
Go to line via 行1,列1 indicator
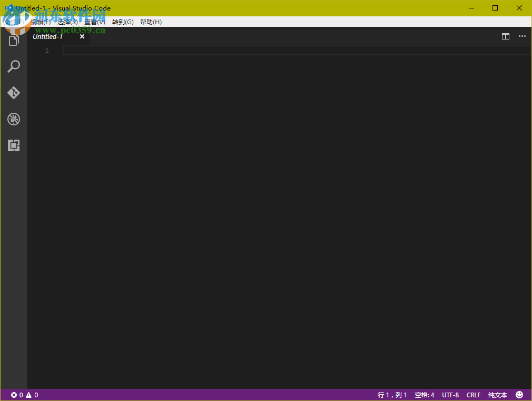[391, 394]
